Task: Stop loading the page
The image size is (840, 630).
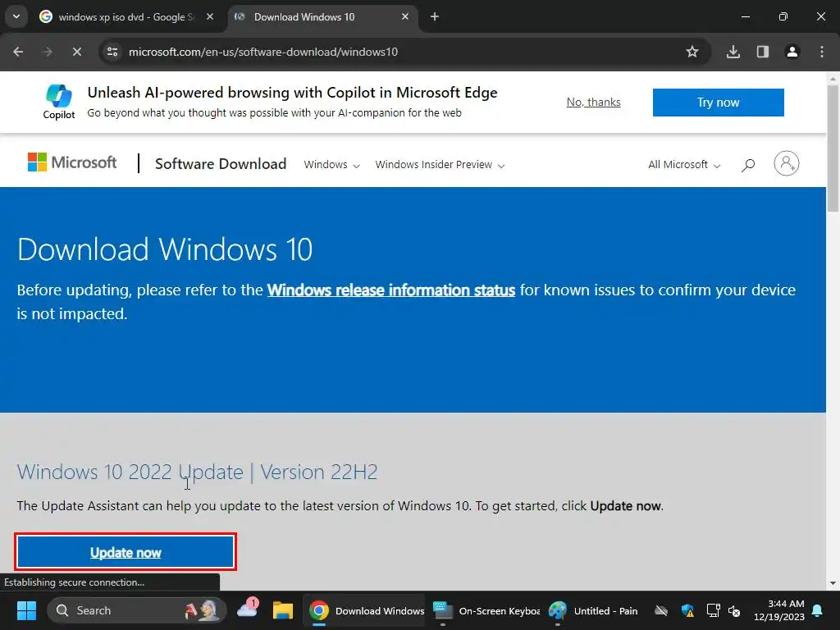Action: (x=76, y=52)
